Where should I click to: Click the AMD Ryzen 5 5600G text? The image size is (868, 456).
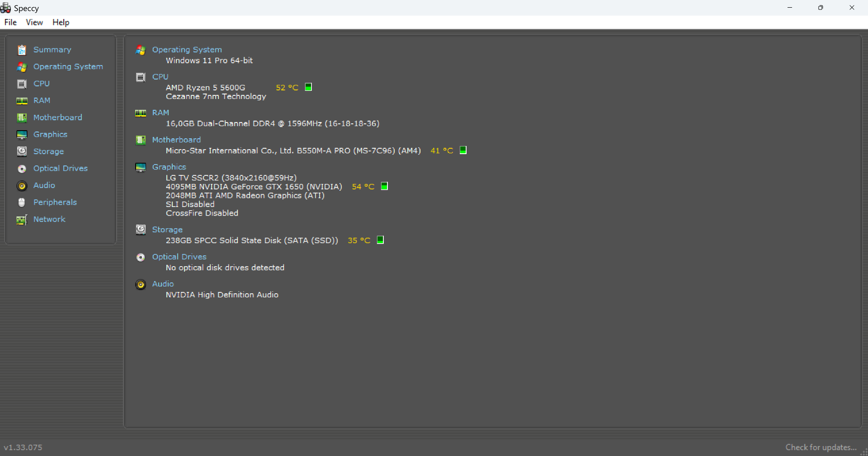[205, 88]
